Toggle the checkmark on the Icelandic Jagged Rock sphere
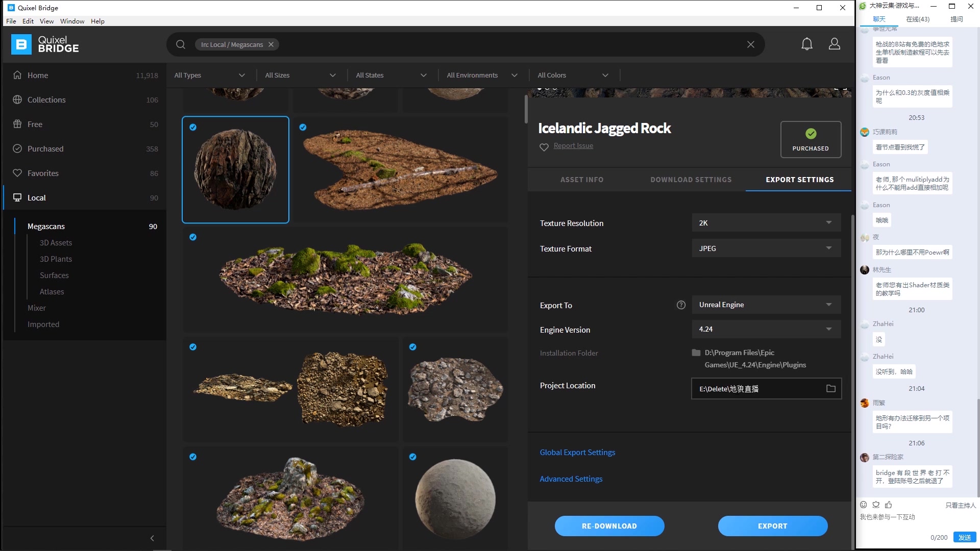980x551 pixels. 193,128
